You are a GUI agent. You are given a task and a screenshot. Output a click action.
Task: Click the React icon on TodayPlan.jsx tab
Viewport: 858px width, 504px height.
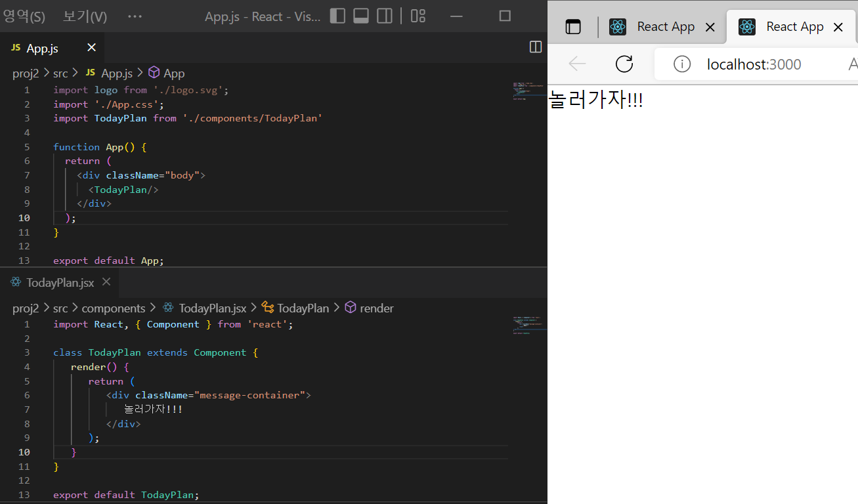click(x=16, y=283)
